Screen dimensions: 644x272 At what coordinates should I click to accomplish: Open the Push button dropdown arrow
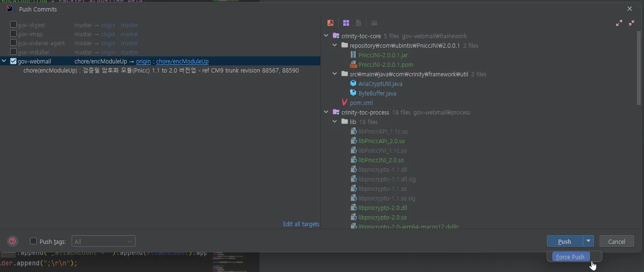(589, 241)
